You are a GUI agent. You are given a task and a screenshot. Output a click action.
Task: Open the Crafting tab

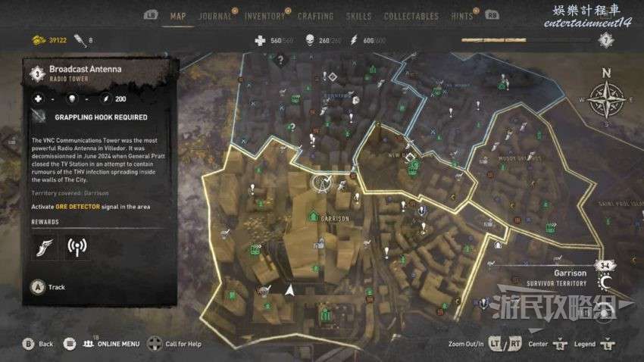click(x=315, y=17)
